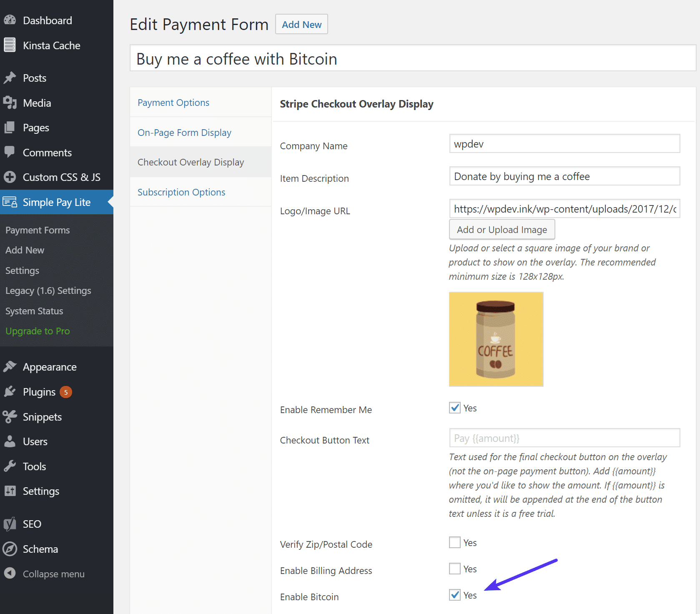
Task: Click the Schema compass icon
Action: coord(10,549)
